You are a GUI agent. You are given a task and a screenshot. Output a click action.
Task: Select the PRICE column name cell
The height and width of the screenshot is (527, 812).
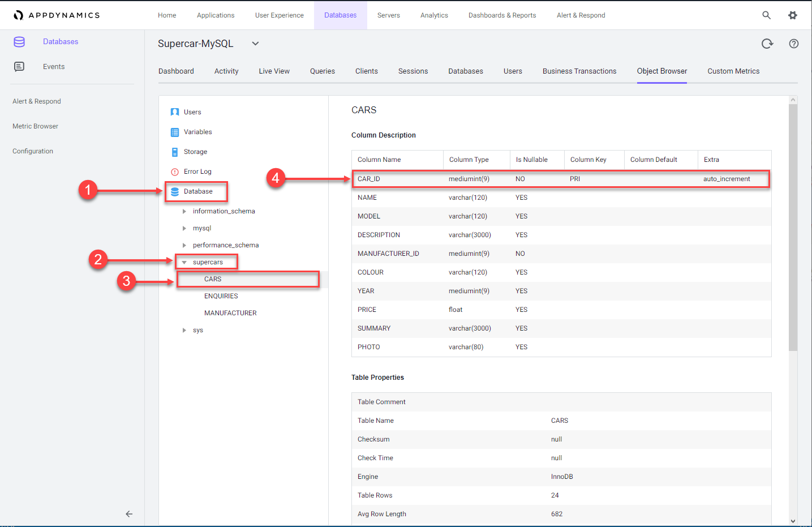(367, 310)
